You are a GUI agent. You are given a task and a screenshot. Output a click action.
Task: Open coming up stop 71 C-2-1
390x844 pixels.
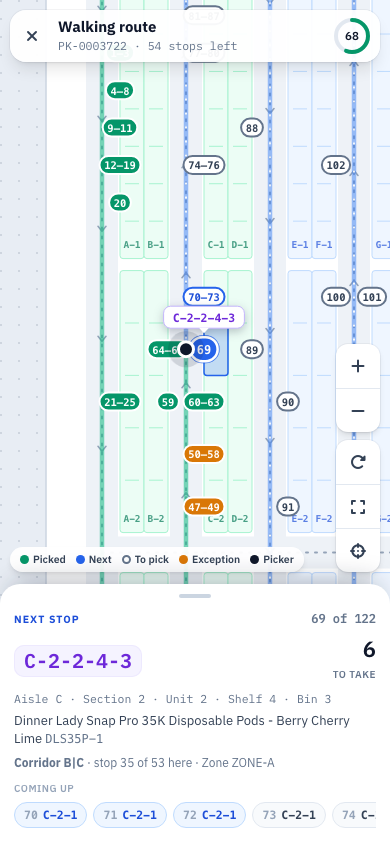[130, 815]
